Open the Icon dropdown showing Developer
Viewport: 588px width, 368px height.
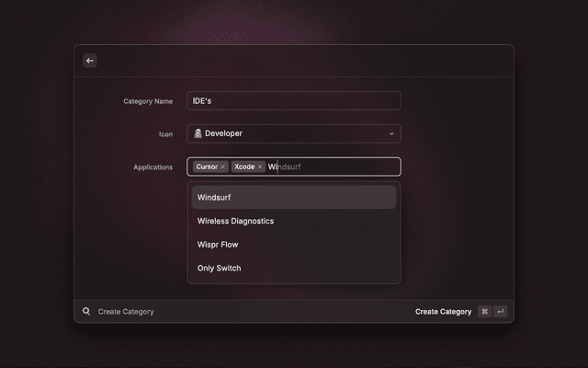[x=293, y=133]
